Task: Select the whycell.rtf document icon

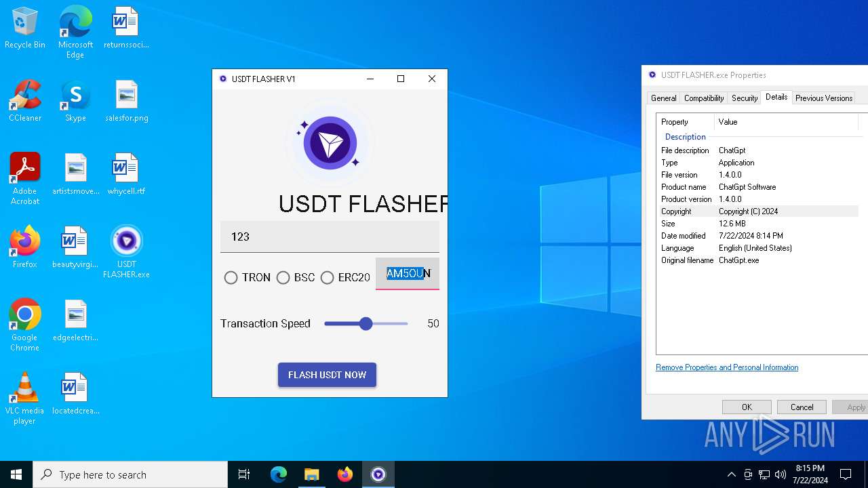Action: 126,175
